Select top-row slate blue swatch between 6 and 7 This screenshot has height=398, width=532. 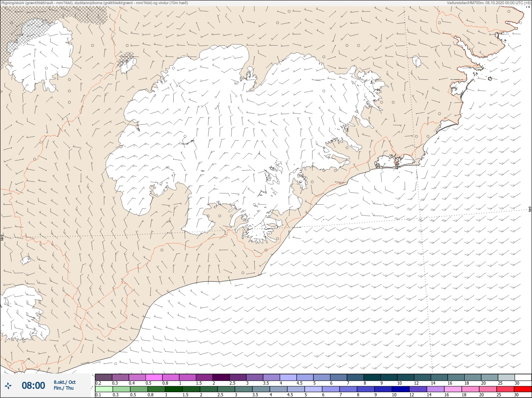pos(338,377)
